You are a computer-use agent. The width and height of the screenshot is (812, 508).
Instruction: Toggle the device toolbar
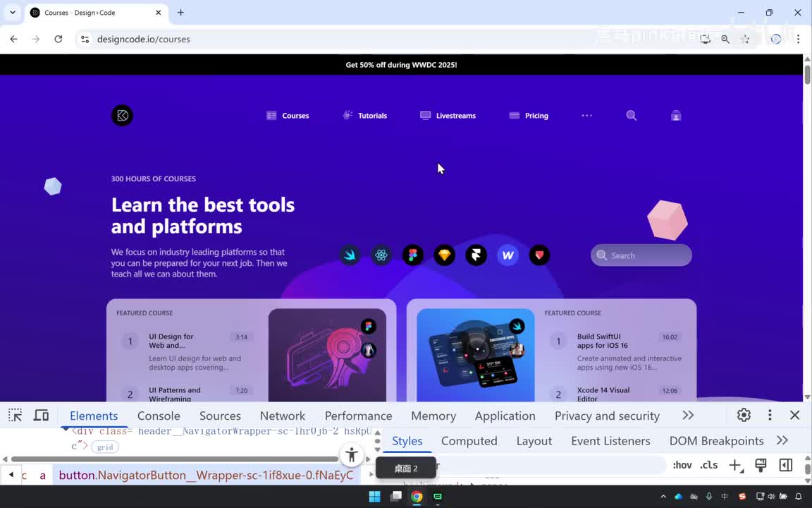click(x=42, y=415)
